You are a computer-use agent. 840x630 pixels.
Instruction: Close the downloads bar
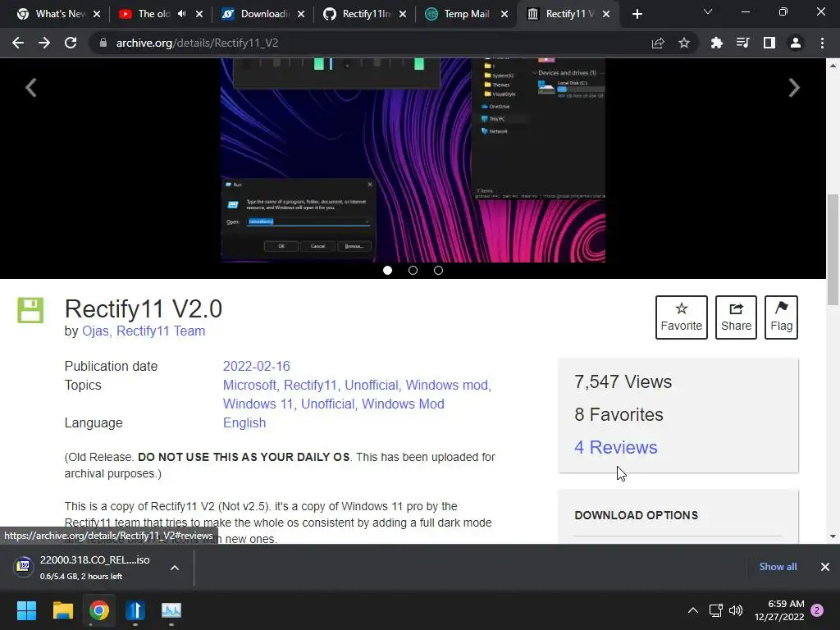(825, 567)
